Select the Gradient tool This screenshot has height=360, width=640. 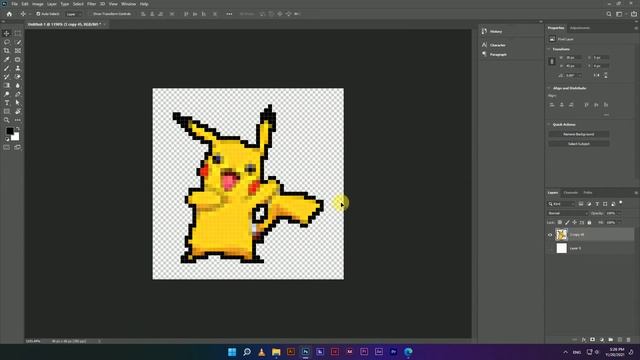pyautogui.click(x=7, y=85)
